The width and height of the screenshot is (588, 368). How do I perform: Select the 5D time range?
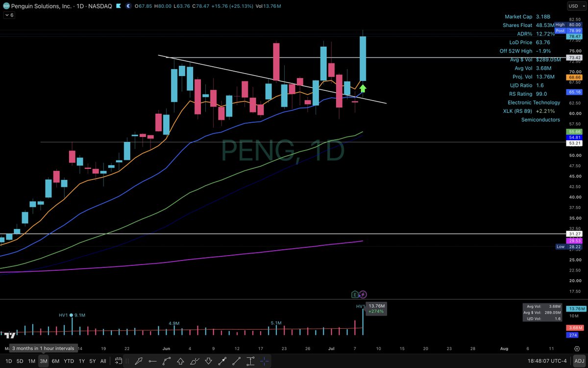[x=20, y=361]
